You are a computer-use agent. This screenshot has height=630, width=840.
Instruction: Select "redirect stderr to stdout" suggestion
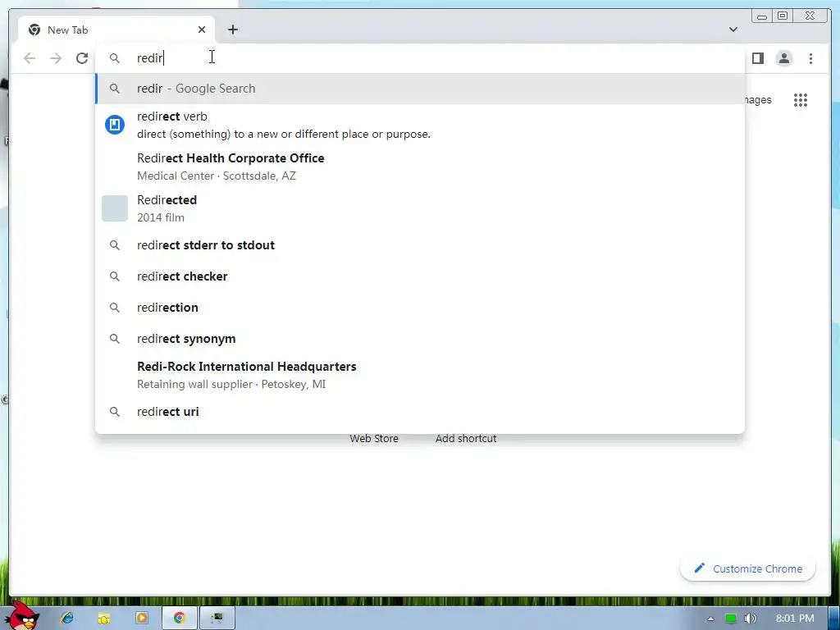tap(420, 245)
